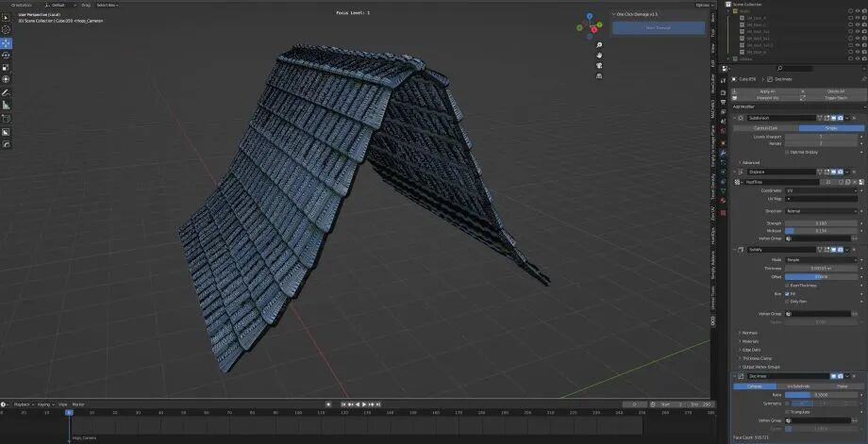Activate the Scale tool
Viewport: 868px width, 444px height.
6,68
